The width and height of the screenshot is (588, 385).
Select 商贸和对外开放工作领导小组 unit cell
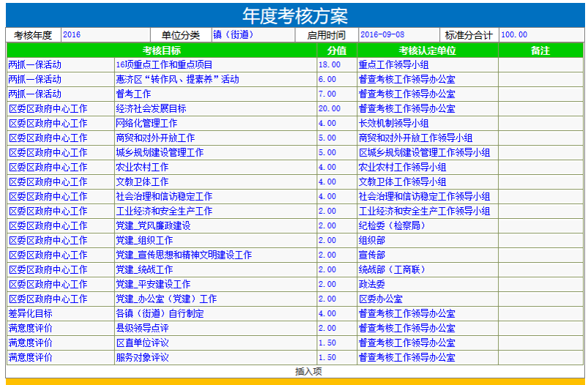click(428, 138)
